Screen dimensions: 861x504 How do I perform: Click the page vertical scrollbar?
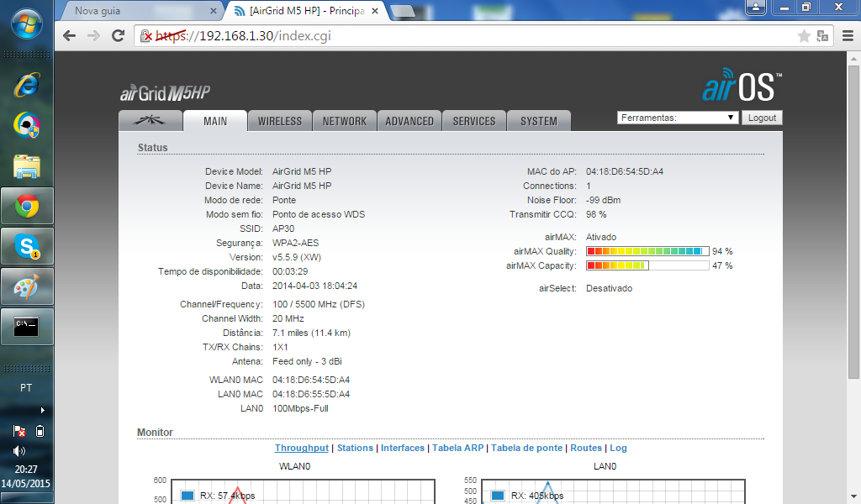pos(853,221)
